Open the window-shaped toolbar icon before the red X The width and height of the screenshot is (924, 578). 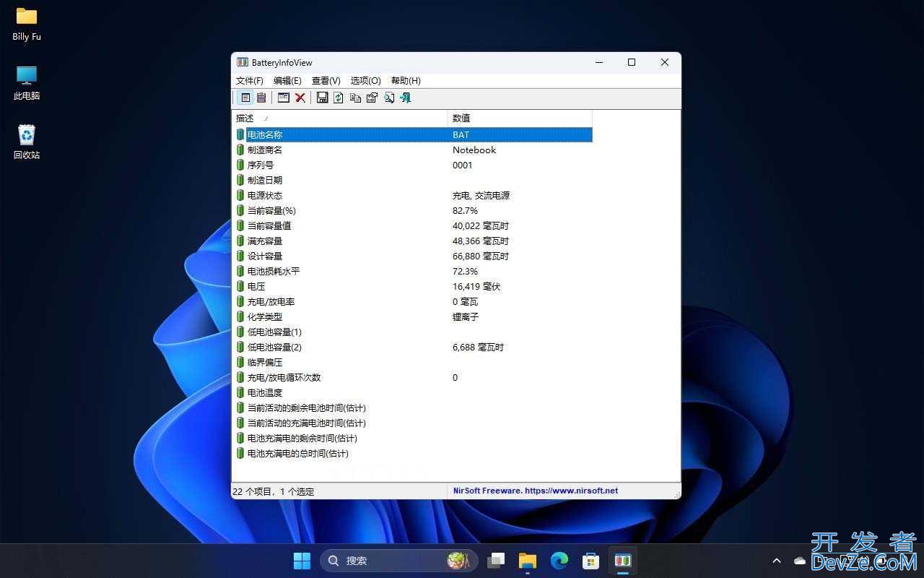[284, 98]
